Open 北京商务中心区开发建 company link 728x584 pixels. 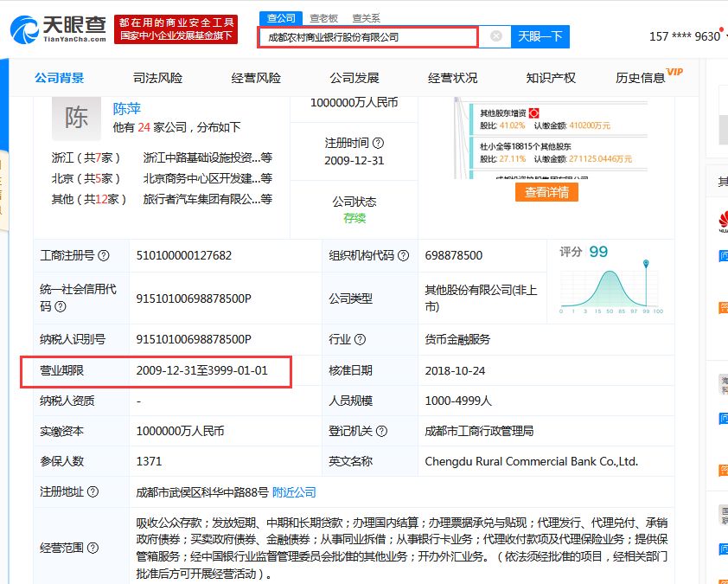(208, 178)
